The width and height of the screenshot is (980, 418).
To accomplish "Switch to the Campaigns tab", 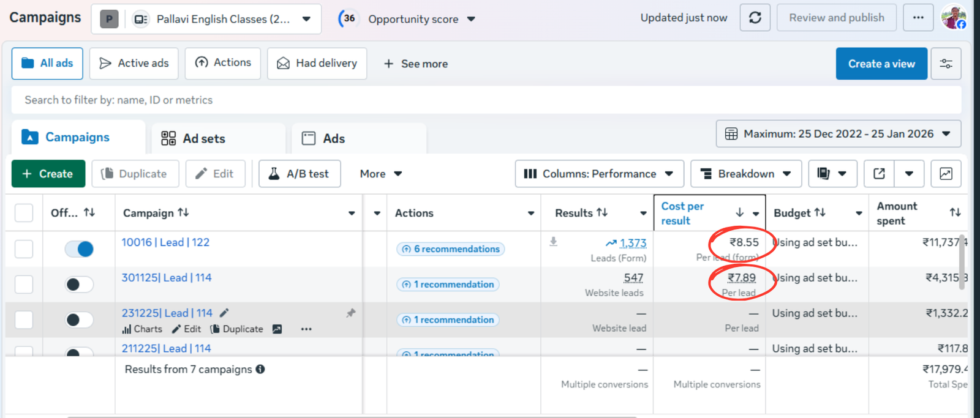I will pos(78,137).
